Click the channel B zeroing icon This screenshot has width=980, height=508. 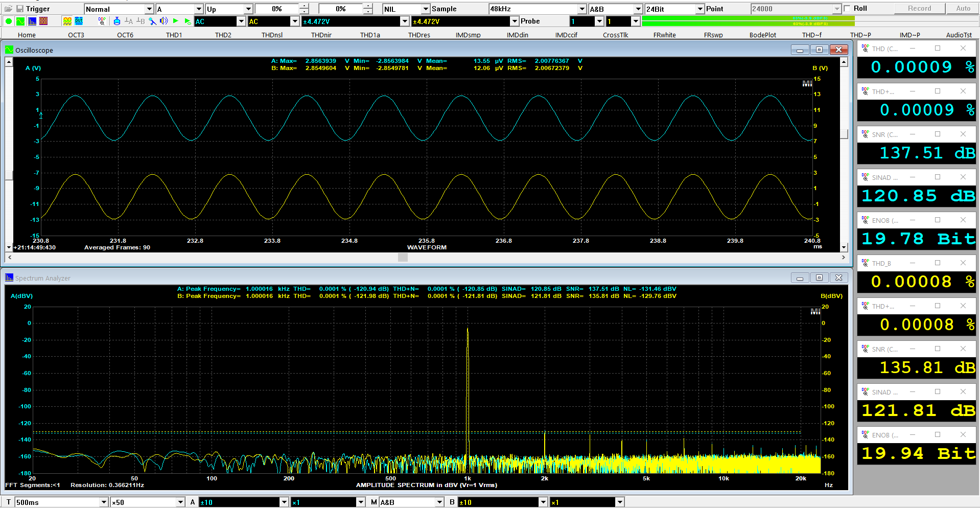click(x=141, y=21)
